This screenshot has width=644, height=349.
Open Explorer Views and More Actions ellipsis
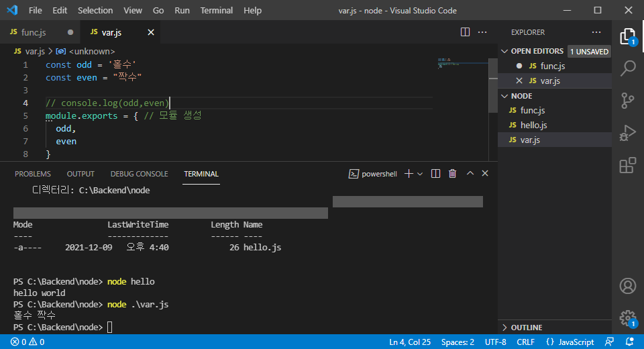596,32
